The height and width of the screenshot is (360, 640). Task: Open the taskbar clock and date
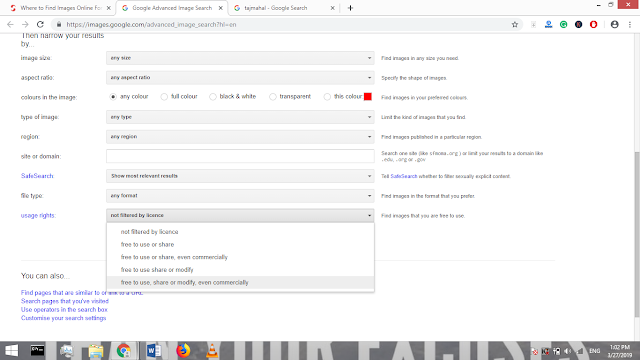click(620, 351)
